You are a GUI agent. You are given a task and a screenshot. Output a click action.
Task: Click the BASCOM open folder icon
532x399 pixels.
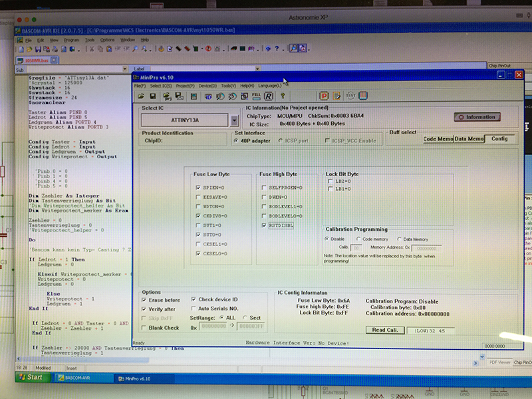click(29, 49)
